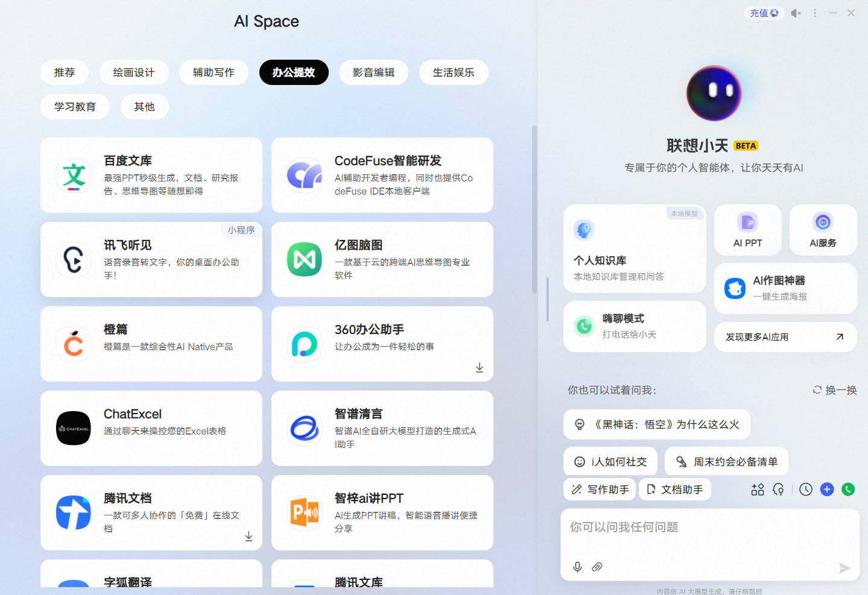This screenshot has width=868, height=595.
Task: Open the three-dot more menu
Action: pyautogui.click(x=815, y=13)
